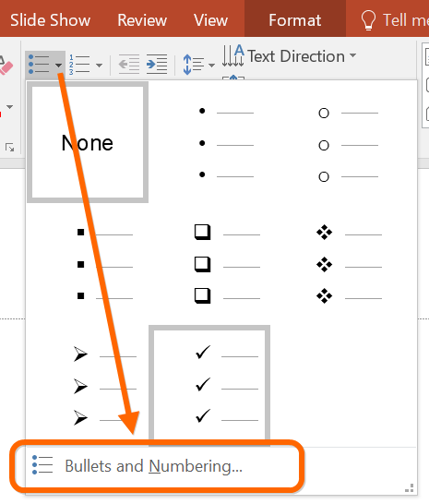Click the Bullets list icon
The width and height of the screenshot is (429, 504).
coord(39,65)
